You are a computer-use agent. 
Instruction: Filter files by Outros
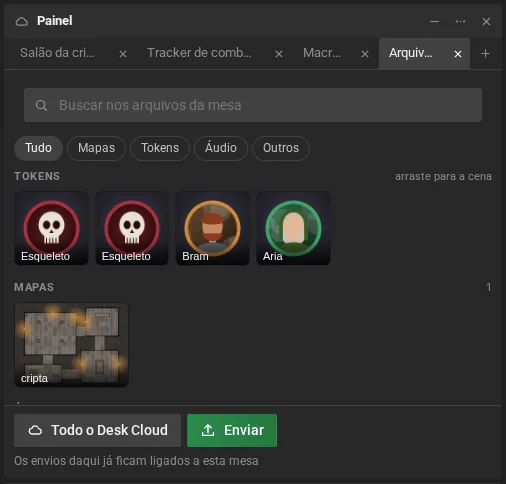[281, 148]
